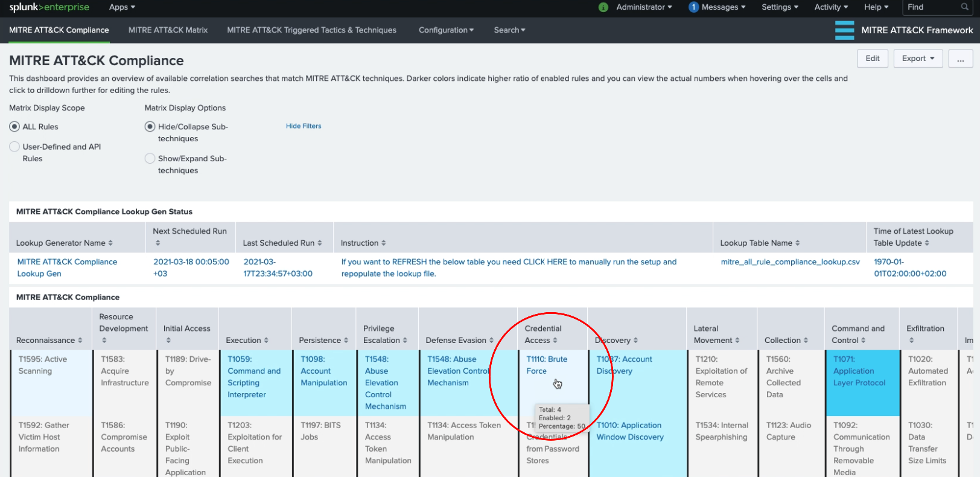This screenshot has height=477, width=980.
Task: Expand the Search nav dropdown
Action: [x=509, y=30]
